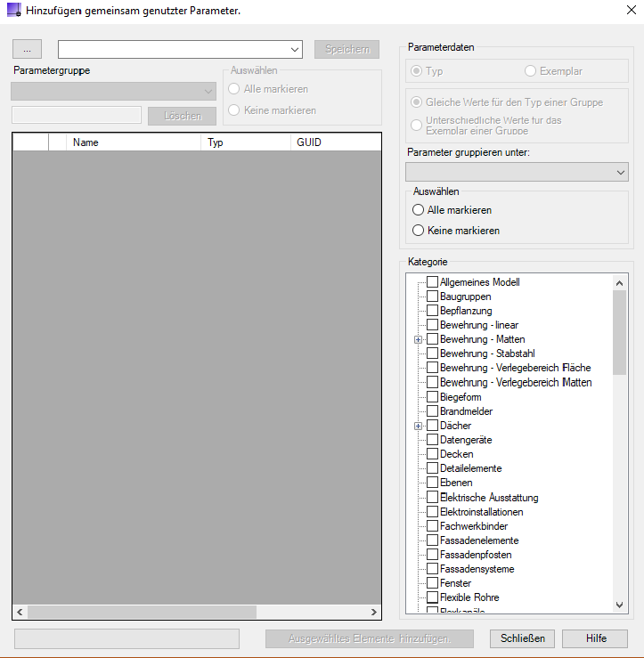Viewport: 644px width, 658px height.
Task: Open 'Parameter gruppieren unter' dropdown
Action: [517, 172]
